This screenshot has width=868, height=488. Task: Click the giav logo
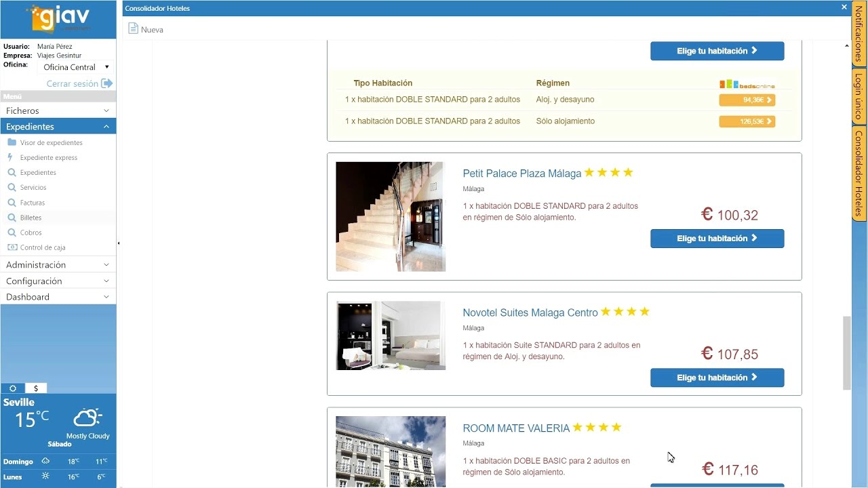(58, 19)
